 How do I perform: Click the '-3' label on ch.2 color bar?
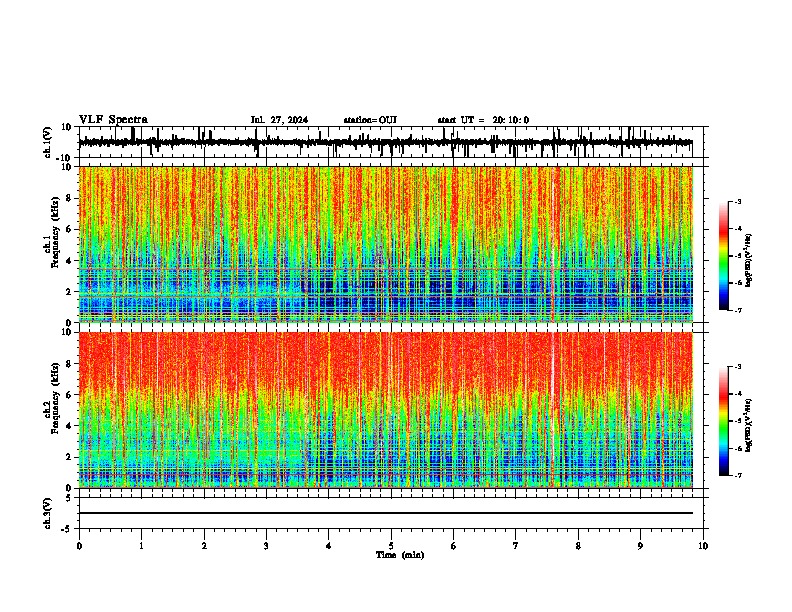[x=738, y=367]
